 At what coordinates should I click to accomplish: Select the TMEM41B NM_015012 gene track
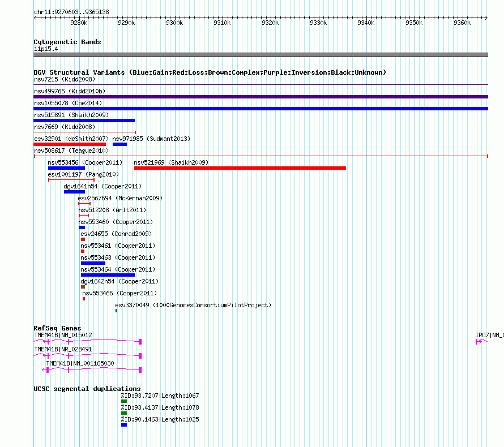click(88, 341)
